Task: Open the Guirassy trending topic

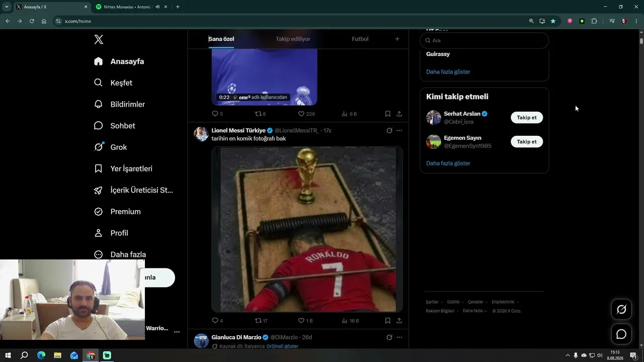Action: click(438, 54)
